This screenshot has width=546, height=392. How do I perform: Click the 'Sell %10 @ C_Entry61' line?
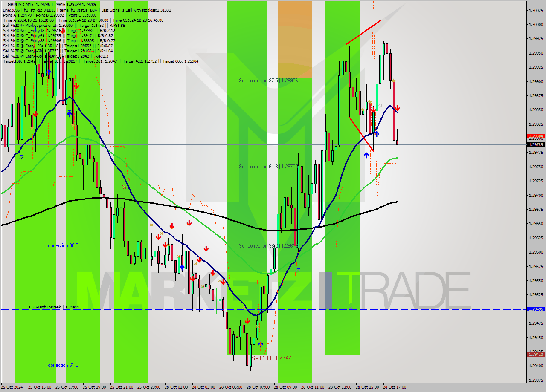(x=58, y=35)
